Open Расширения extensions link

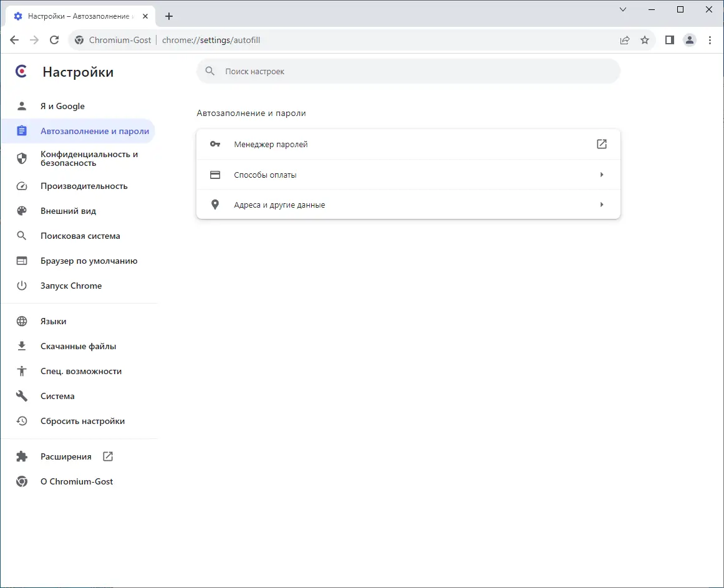coord(66,456)
